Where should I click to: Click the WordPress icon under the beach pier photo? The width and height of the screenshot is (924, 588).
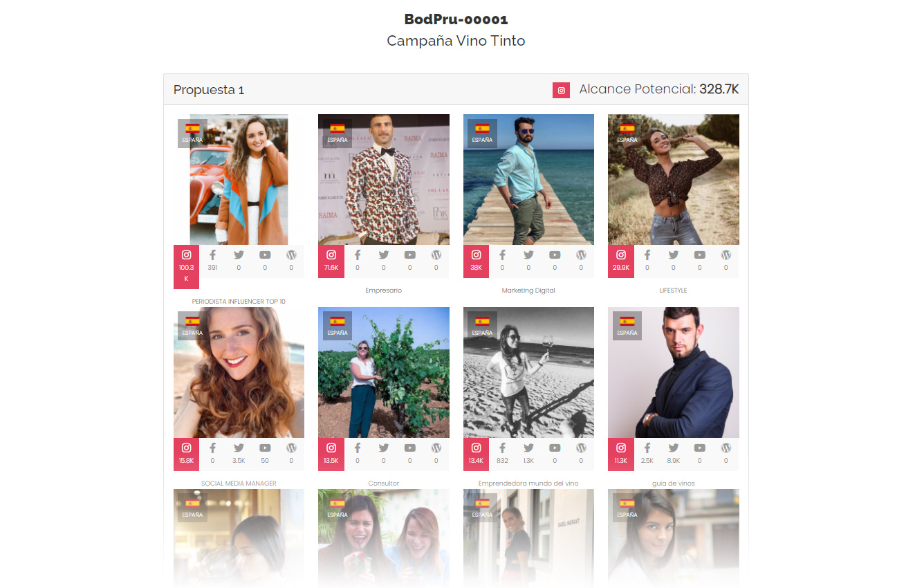click(x=581, y=255)
